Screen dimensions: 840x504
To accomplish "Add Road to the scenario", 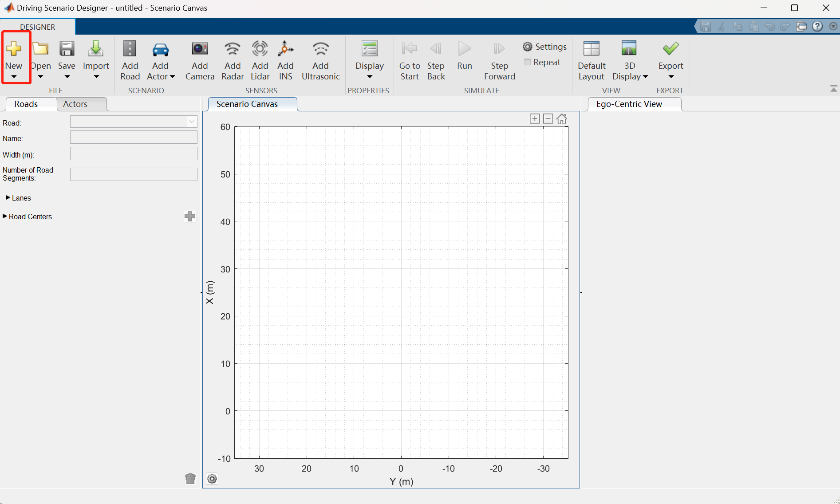I will coord(130,60).
